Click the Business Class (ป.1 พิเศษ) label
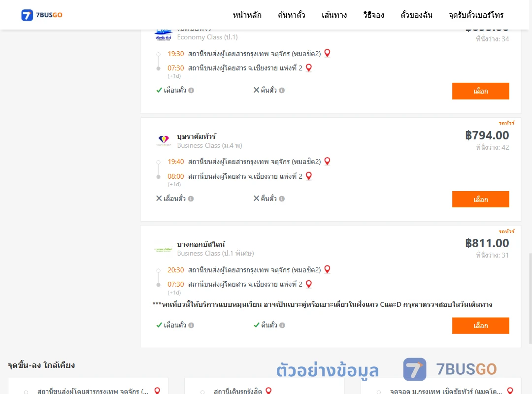Screen dimensions: 532x394 click(215, 254)
